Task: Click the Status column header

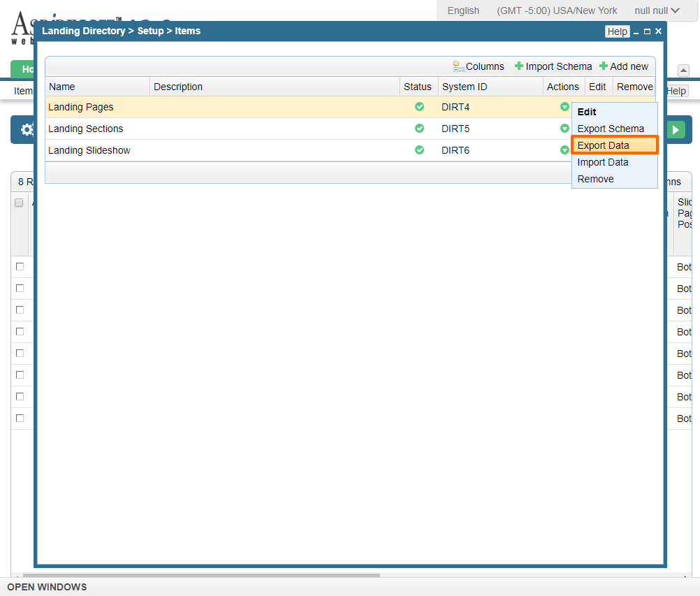Action: (419, 87)
